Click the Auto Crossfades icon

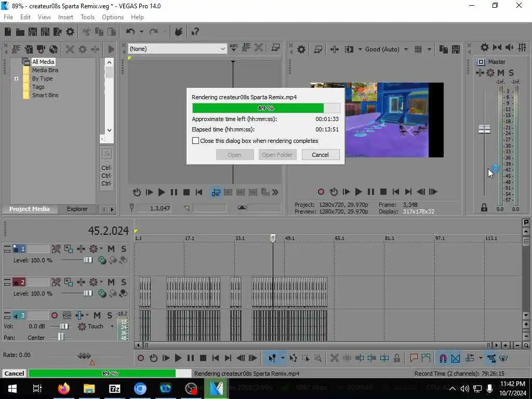pos(456,358)
